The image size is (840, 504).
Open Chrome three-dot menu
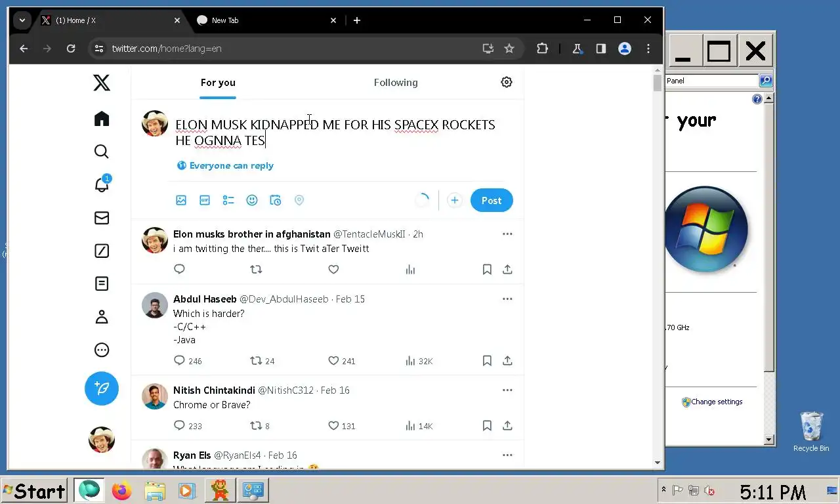point(648,49)
